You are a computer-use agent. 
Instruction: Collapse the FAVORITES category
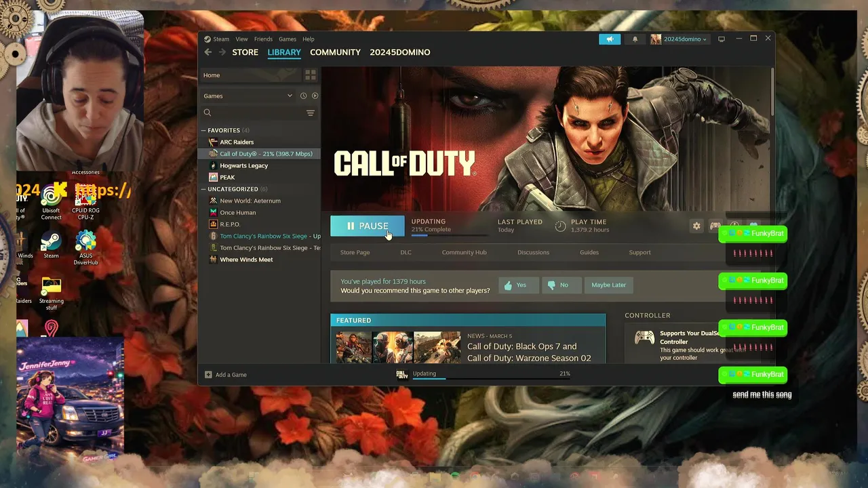point(203,130)
